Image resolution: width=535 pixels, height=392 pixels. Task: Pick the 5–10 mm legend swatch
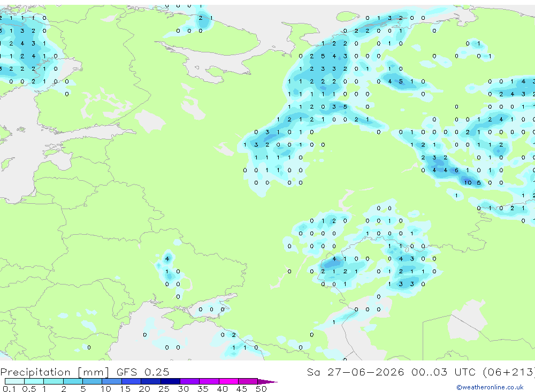click(x=93, y=381)
